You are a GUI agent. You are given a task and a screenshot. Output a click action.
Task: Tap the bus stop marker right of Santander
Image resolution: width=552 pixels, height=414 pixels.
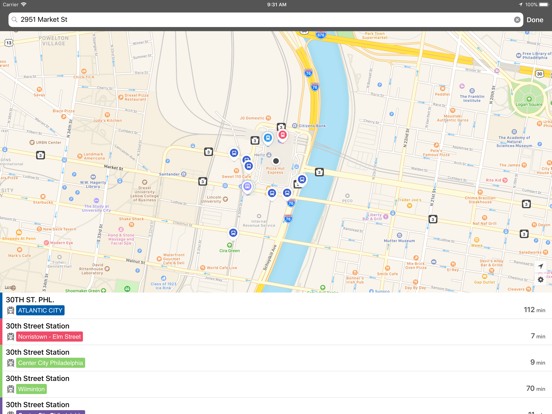tap(202, 182)
